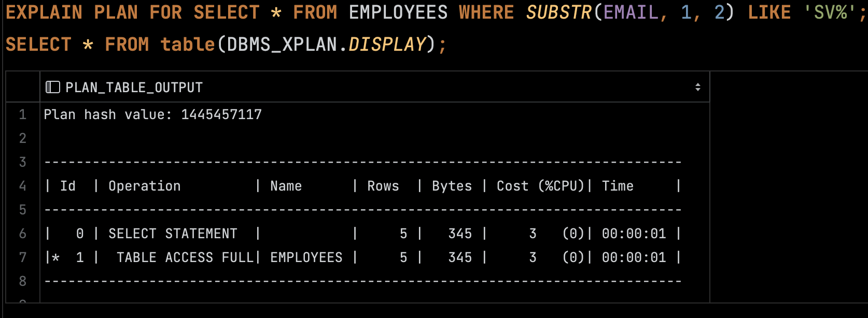
Task: Click the DISPLAY function name in the editor
Action: pyautogui.click(x=387, y=45)
